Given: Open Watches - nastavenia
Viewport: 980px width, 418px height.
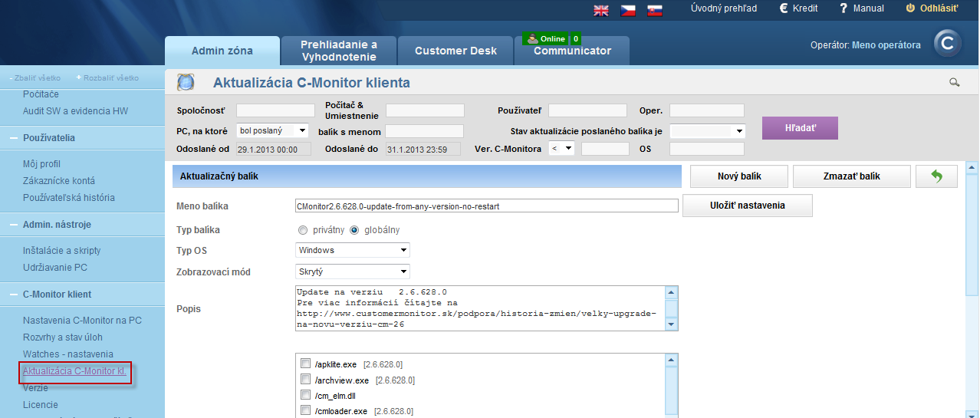Looking at the screenshot, I should (68, 354).
